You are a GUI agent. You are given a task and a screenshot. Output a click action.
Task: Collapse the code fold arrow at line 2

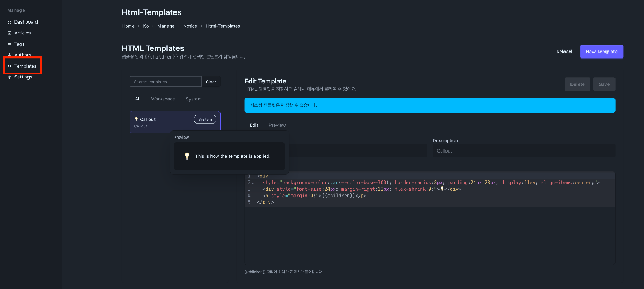pos(253,183)
